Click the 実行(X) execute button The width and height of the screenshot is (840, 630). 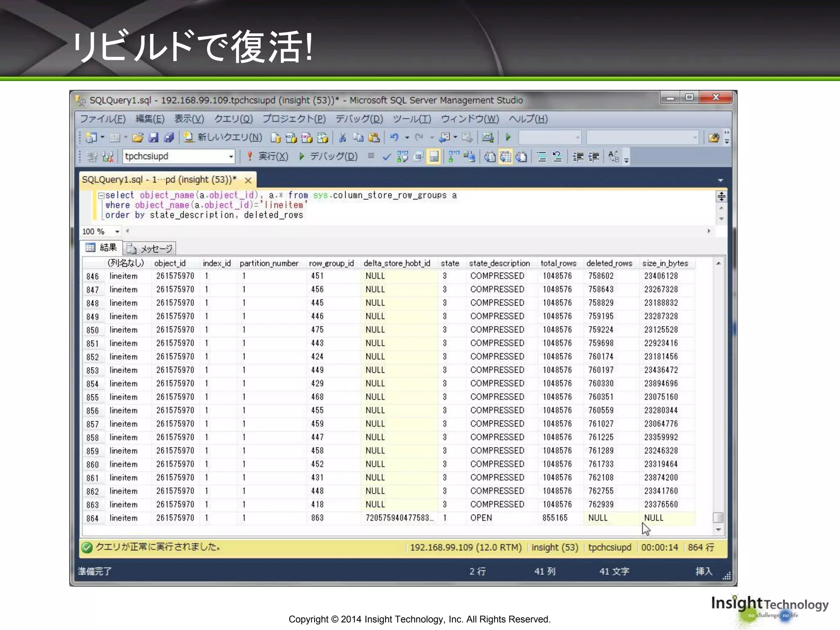click(267, 157)
